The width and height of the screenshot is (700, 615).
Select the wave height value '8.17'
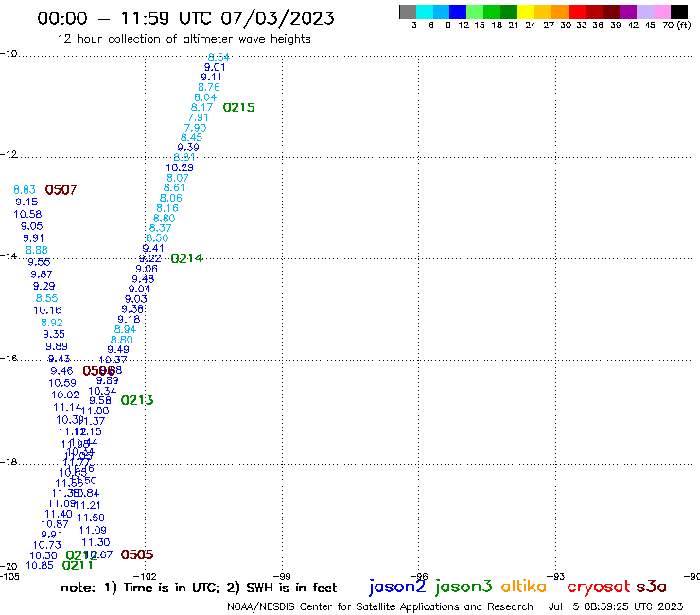(201, 107)
